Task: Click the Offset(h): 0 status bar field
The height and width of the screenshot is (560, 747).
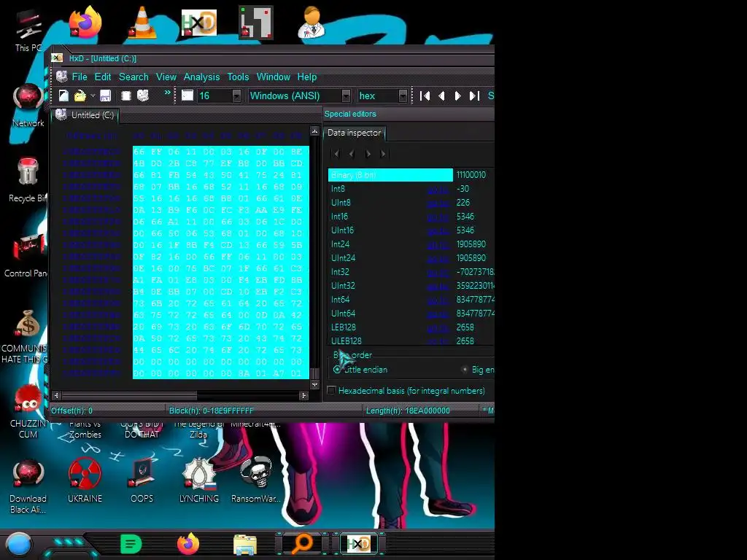Action: (72, 411)
